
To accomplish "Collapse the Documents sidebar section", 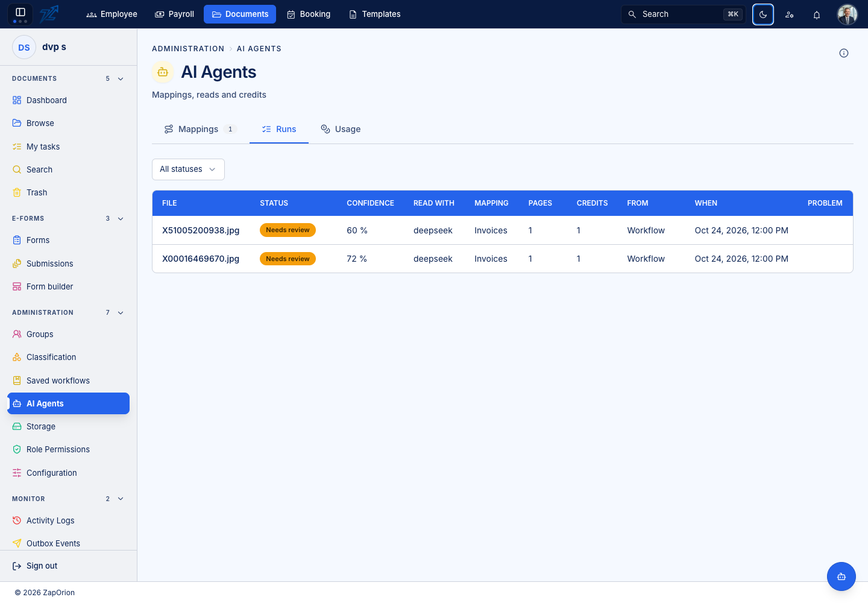I will pos(121,79).
